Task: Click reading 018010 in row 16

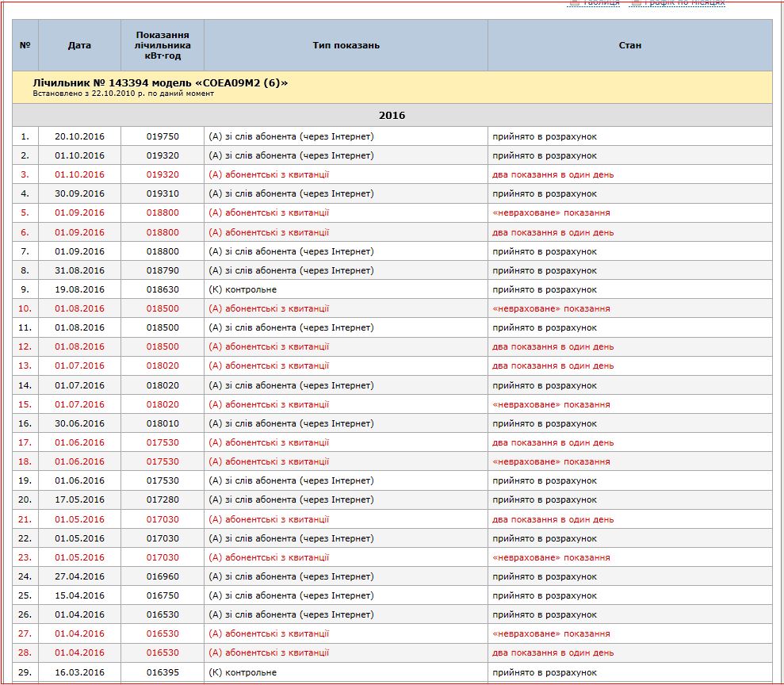Action: [163, 423]
